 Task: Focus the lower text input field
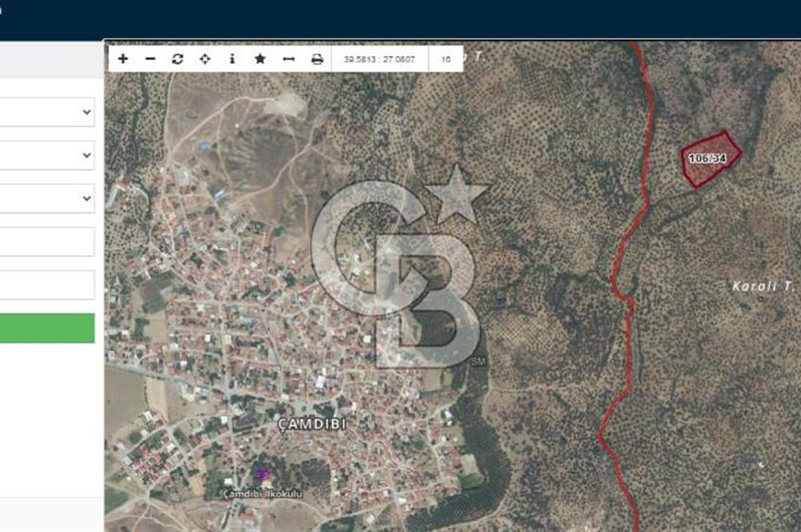pyautogui.click(x=46, y=285)
